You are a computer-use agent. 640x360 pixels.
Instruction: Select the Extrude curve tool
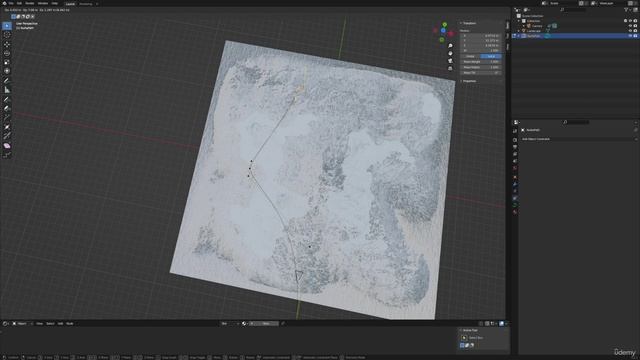7,118
